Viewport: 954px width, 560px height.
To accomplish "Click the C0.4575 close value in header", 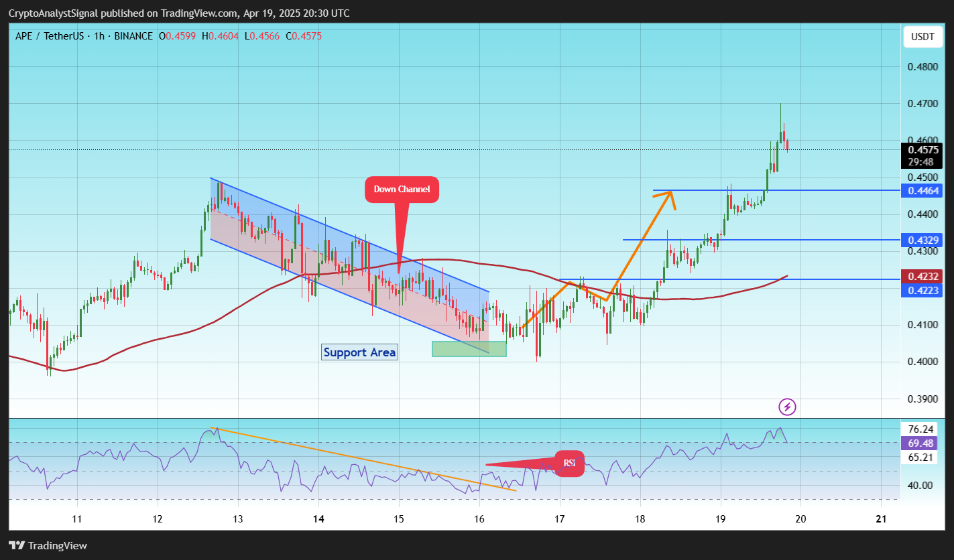I will tap(304, 36).
